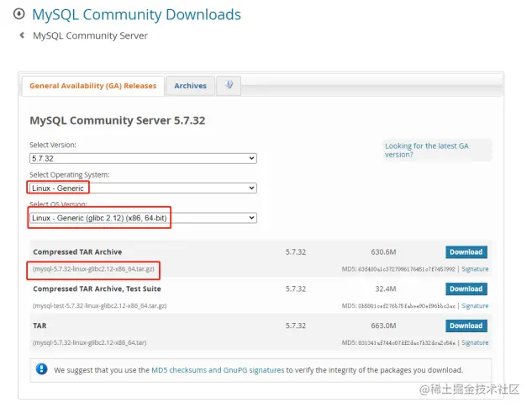Click version 5.7.32 in the TAR row
532x408 pixels.
(x=296, y=326)
